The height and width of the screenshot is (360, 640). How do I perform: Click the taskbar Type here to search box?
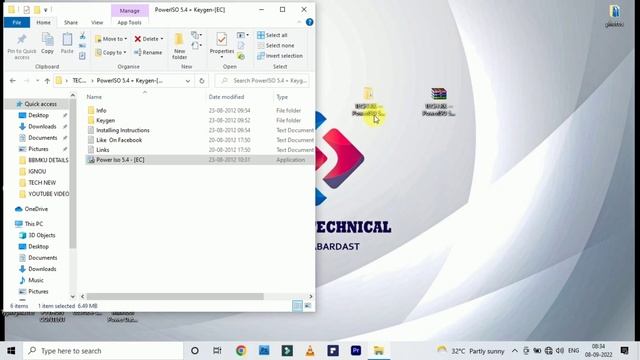103,351
